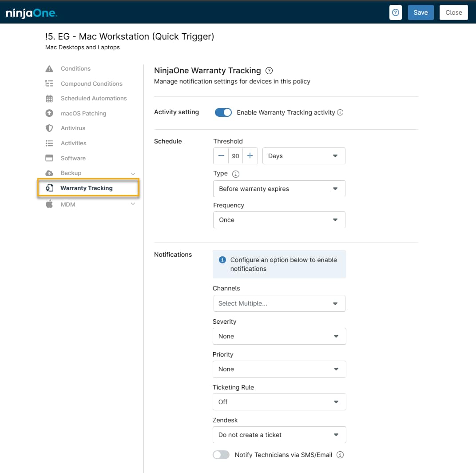Click inside the threshold value field showing 90

coord(236,156)
